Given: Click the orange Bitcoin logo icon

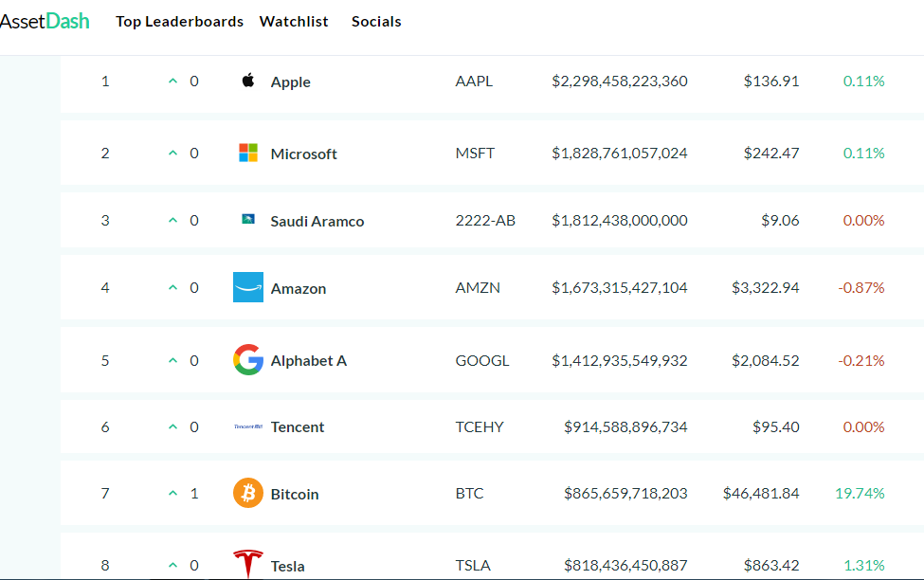Looking at the screenshot, I should [x=248, y=493].
